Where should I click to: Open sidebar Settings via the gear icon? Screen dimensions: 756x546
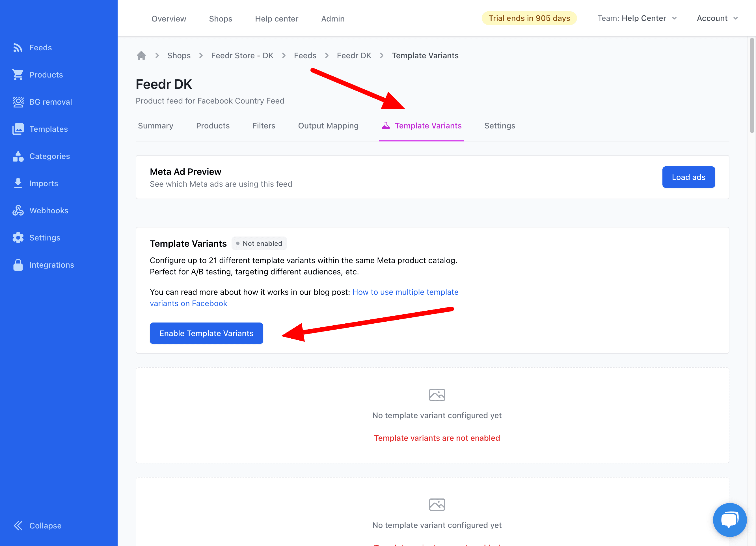(18, 238)
